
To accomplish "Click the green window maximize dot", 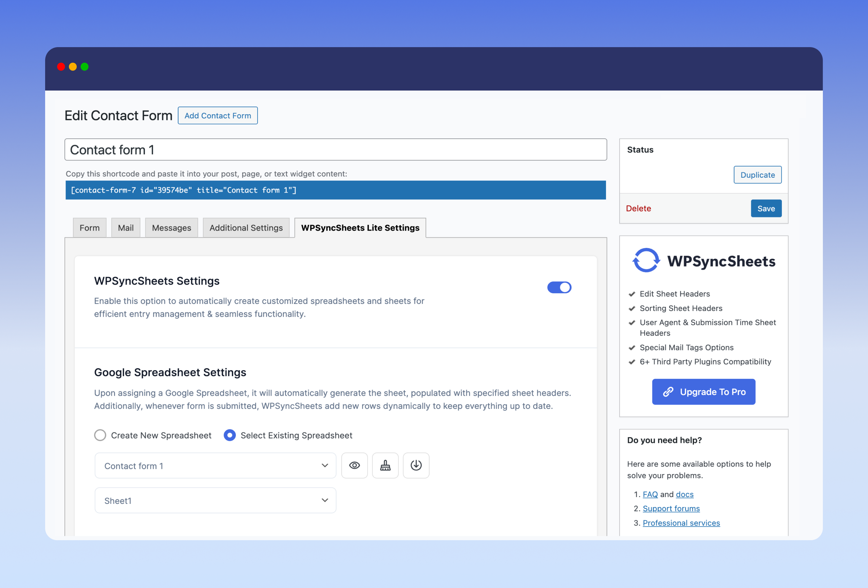I will tap(85, 67).
